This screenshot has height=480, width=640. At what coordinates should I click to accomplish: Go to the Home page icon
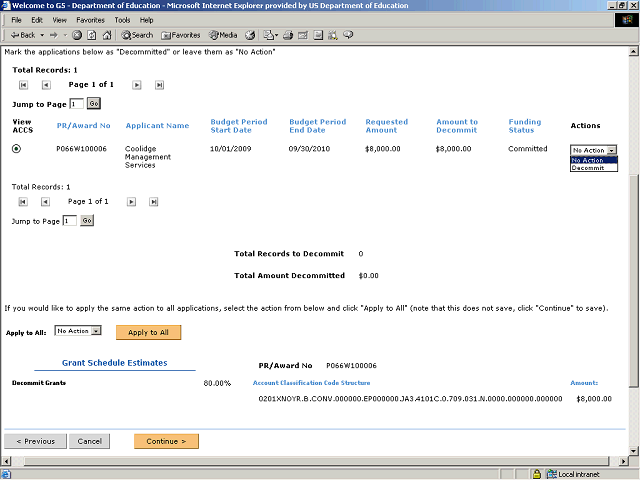coord(107,35)
